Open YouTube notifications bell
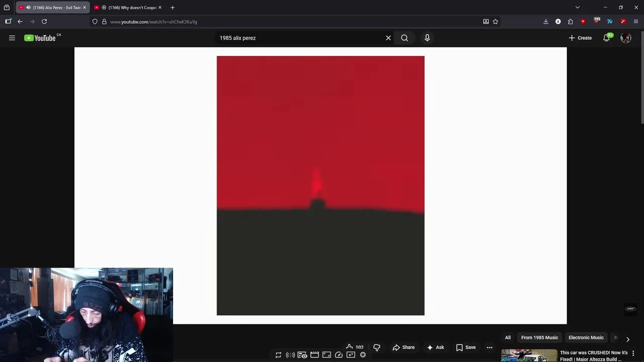 (607, 38)
